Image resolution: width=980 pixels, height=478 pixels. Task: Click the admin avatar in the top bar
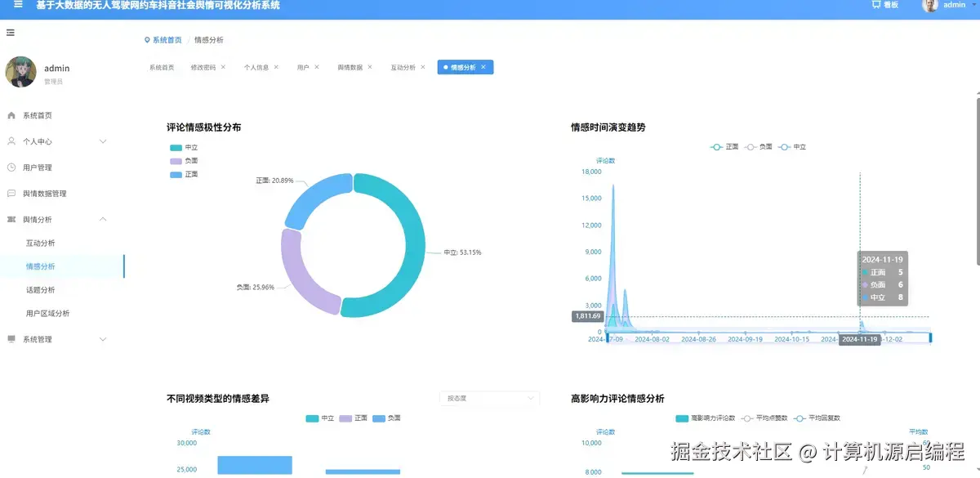(931, 6)
